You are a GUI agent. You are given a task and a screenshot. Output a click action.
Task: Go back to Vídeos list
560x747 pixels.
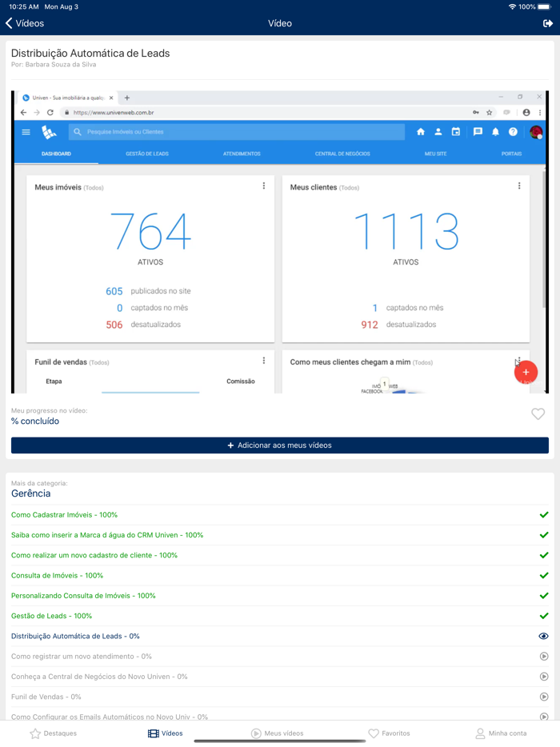24,24
